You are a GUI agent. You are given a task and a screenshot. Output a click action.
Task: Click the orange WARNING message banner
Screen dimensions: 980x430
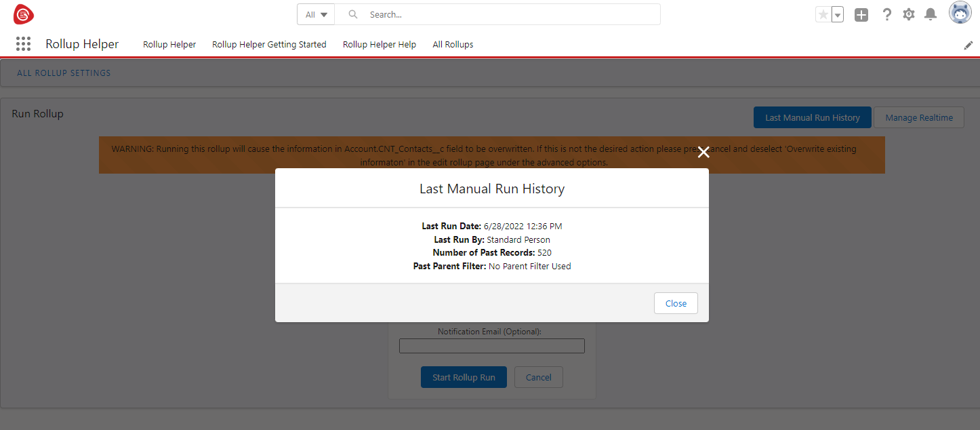pos(492,155)
